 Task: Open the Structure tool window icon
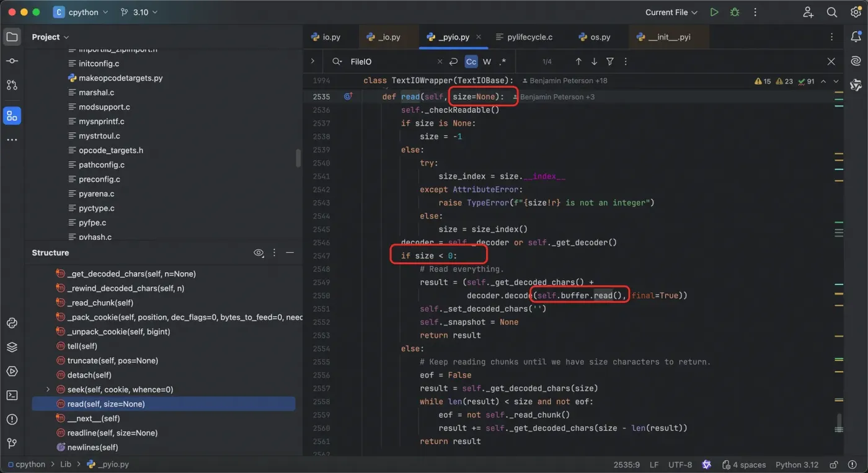pyautogui.click(x=12, y=116)
